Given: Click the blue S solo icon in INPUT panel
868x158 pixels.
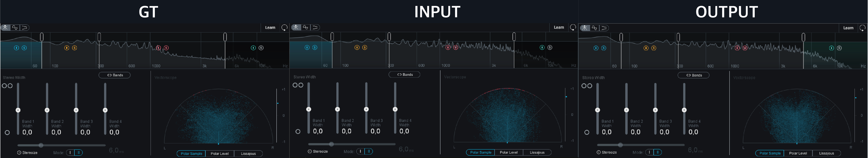Looking at the screenshot, I should click(315, 47).
